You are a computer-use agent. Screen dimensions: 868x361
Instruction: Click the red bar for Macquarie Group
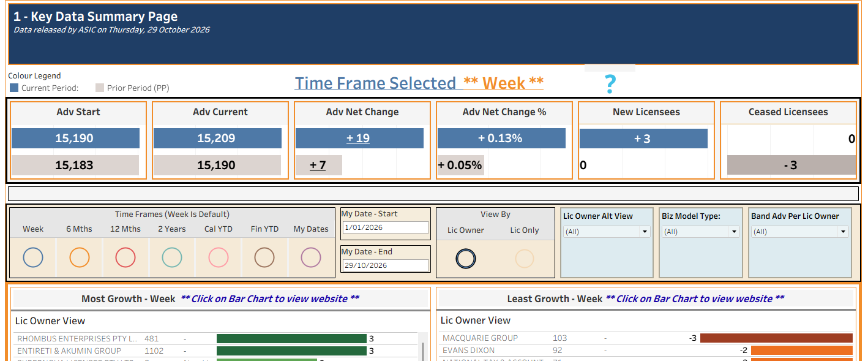pyautogui.click(x=776, y=338)
